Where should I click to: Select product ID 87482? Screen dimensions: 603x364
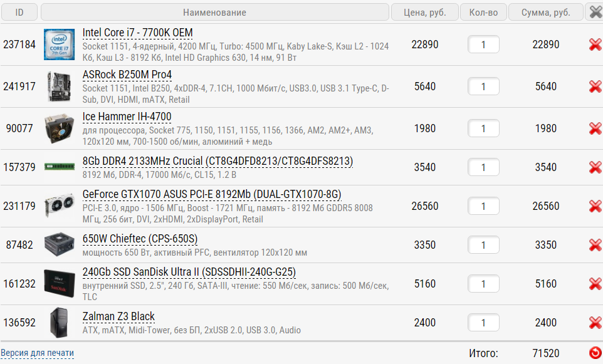click(x=19, y=245)
